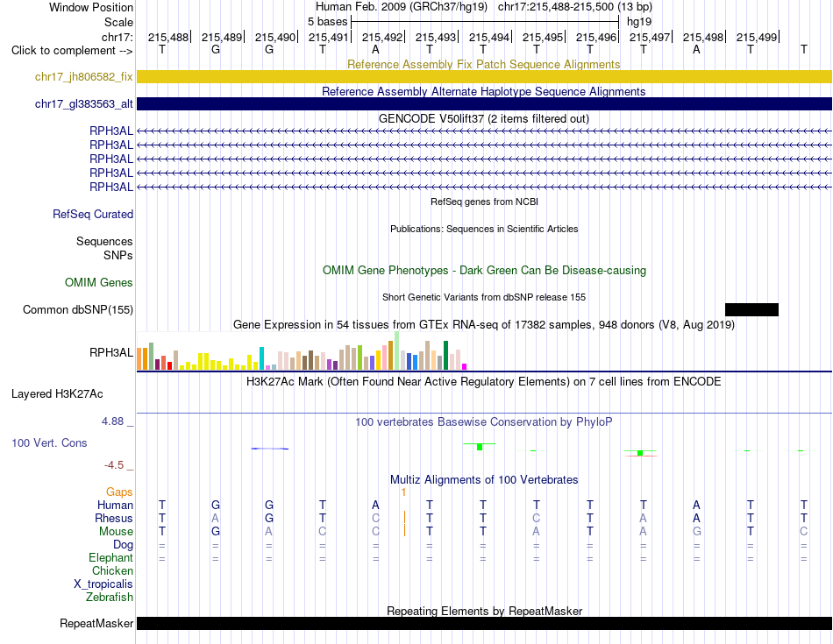Screen dimensions: 833x644
Task: Click the 'SNPs' track label
Action: tap(118, 255)
